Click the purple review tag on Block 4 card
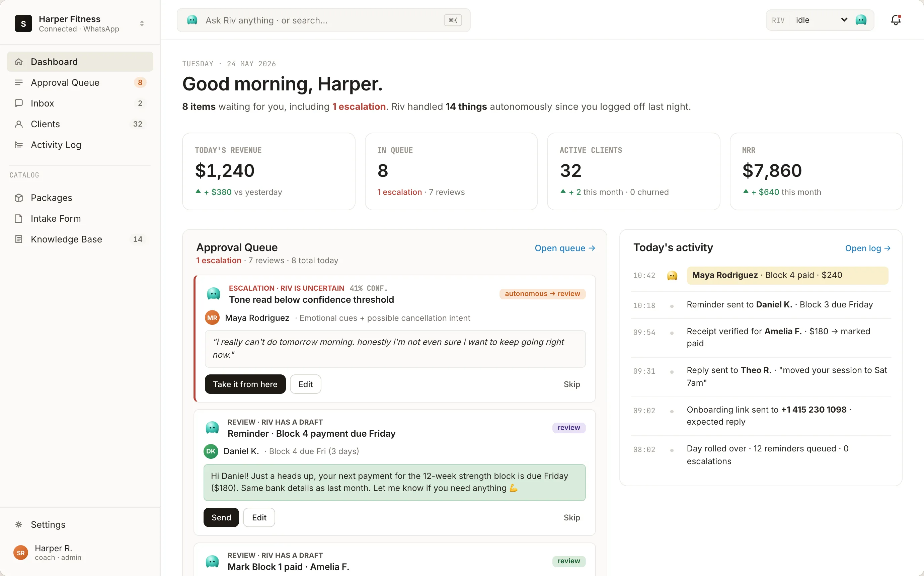924x576 pixels. 569,427
